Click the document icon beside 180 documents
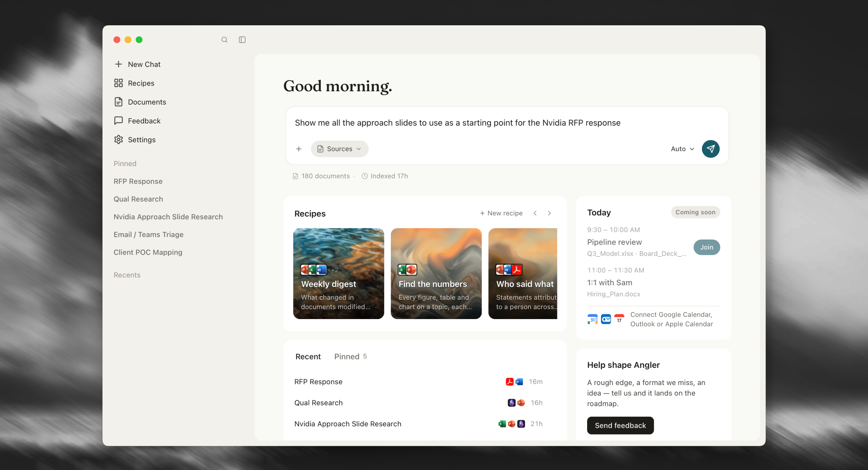 [x=295, y=176]
